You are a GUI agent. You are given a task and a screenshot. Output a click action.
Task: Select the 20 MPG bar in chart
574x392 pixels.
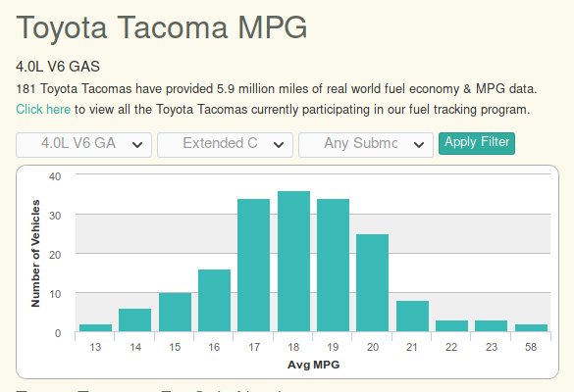(x=372, y=283)
